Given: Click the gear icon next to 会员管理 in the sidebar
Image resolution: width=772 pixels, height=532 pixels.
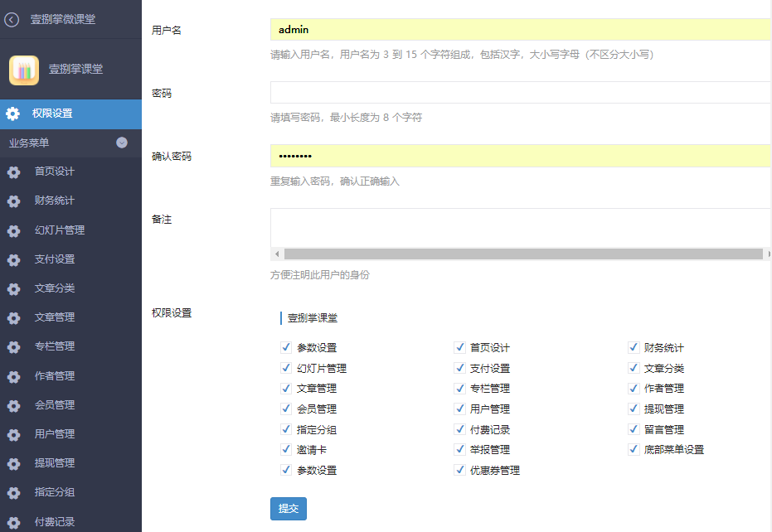Looking at the screenshot, I should tap(14, 405).
